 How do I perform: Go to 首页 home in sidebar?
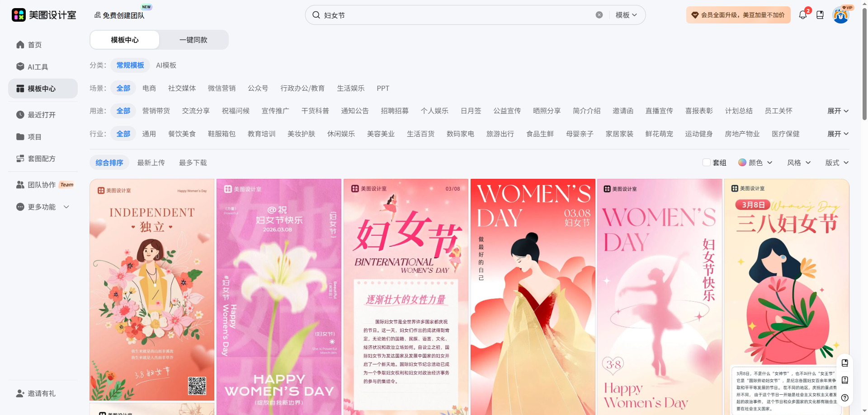(x=34, y=45)
